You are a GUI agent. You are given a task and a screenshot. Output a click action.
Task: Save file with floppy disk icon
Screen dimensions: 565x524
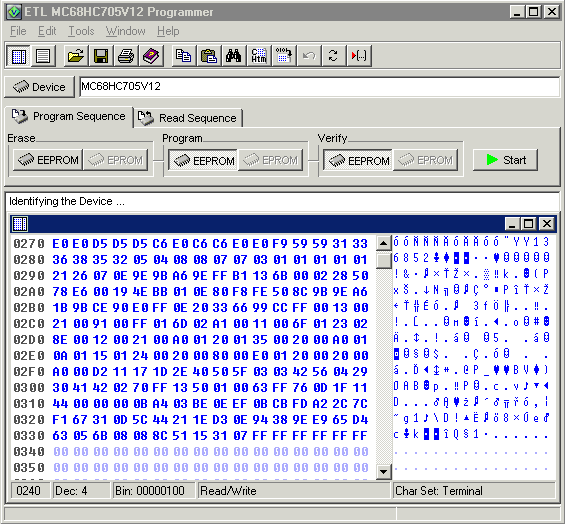coord(101,56)
